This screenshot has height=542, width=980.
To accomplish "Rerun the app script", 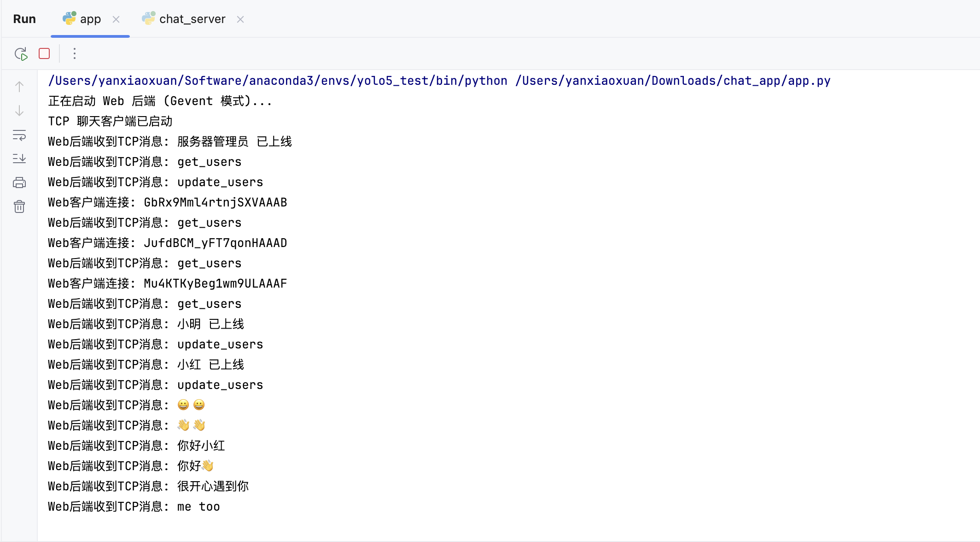I will pos(20,53).
